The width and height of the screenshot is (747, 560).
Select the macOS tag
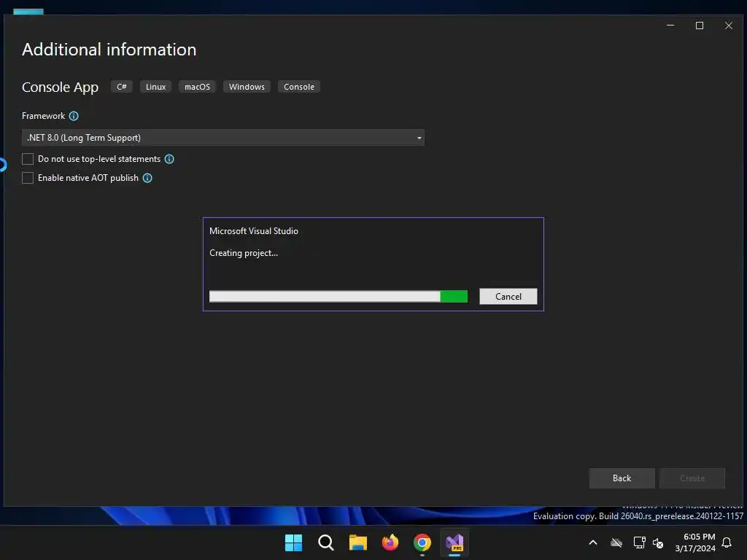point(197,87)
